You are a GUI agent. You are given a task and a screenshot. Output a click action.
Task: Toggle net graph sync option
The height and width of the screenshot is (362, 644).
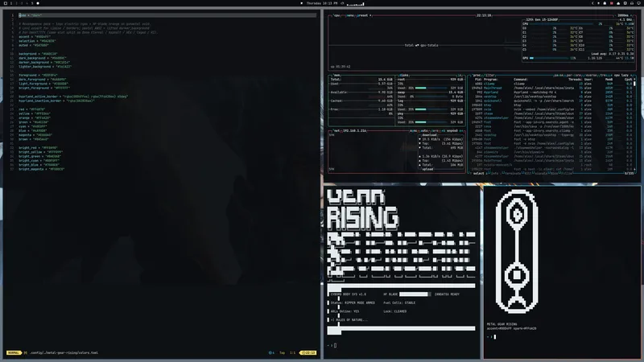point(412,131)
